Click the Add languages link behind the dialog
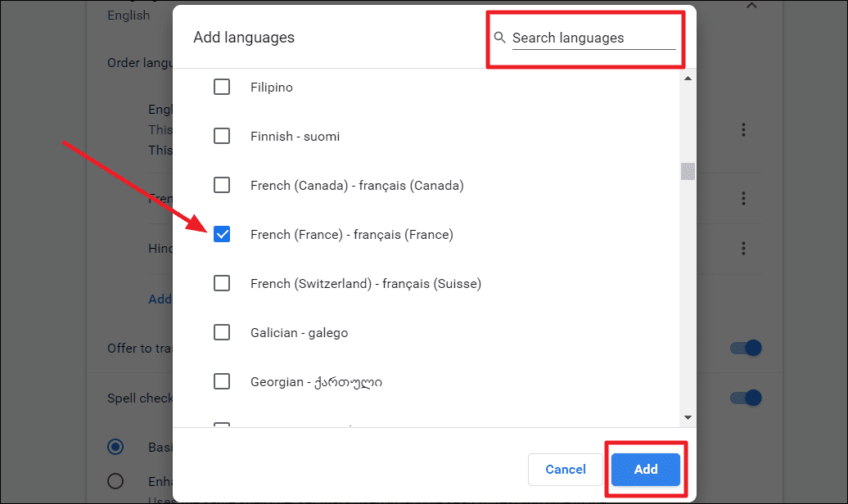Image resolution: width=848 pixels, height=504 pixels. click(160, 299)
